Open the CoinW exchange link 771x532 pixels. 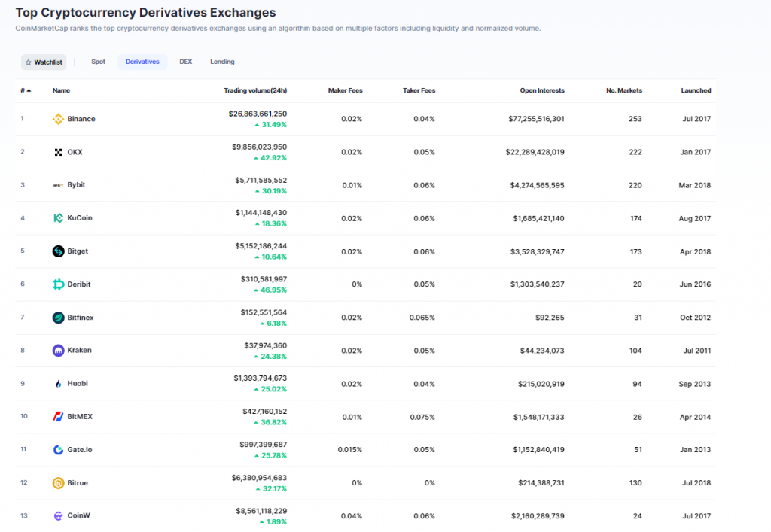click(78, 515)
